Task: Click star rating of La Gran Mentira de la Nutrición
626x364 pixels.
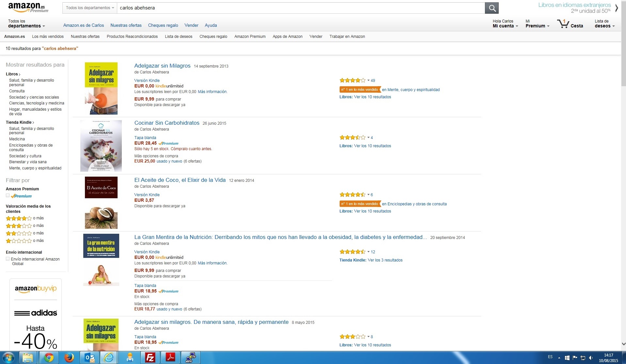Action: (x=352, y=252)
